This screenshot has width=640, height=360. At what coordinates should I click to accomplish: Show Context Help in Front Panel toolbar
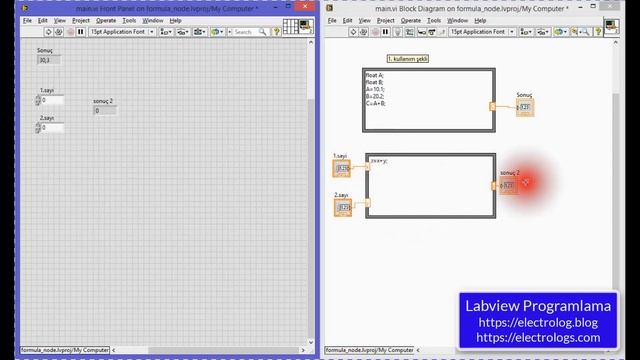coord(276,32)
